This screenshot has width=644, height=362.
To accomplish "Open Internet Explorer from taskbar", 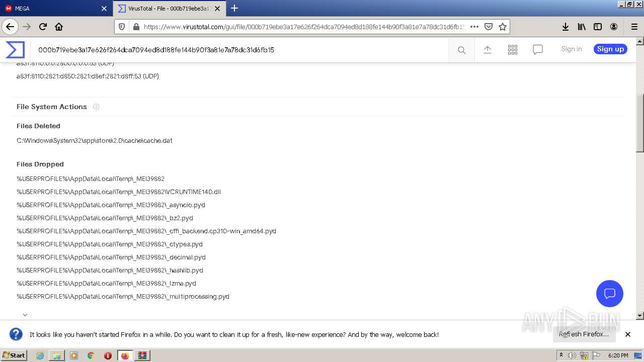I will 40,355.
